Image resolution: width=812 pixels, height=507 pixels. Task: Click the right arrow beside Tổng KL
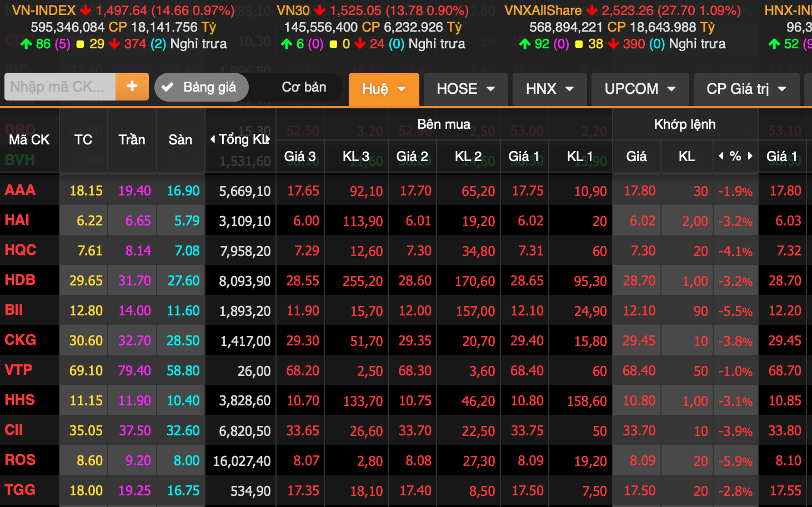pos(268,139)
